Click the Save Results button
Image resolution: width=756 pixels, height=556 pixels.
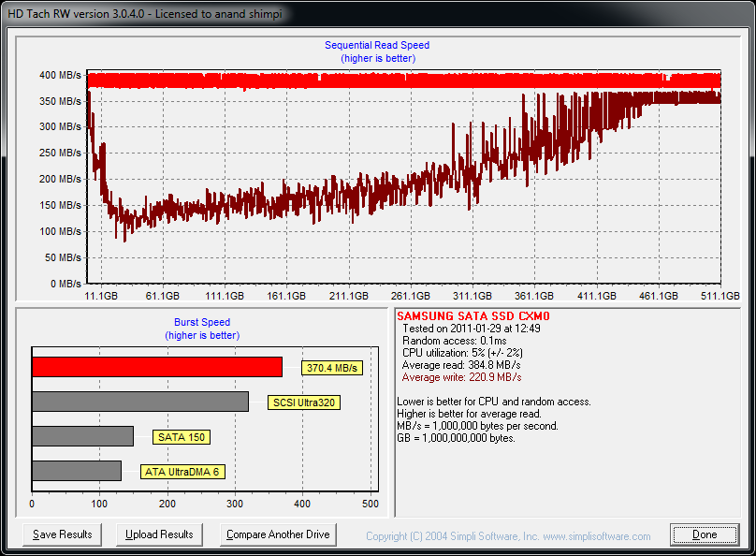click(x=63, y=534)
